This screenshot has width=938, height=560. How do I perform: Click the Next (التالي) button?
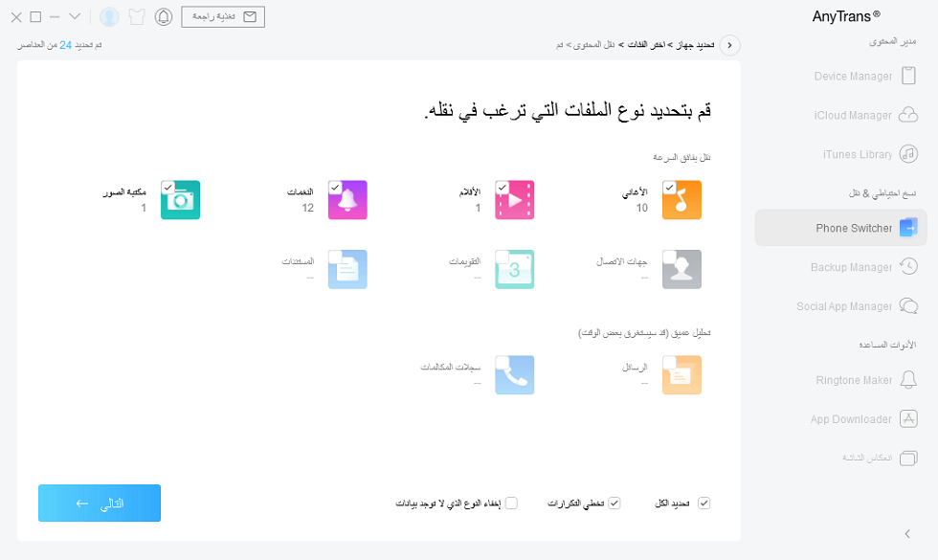100,504
